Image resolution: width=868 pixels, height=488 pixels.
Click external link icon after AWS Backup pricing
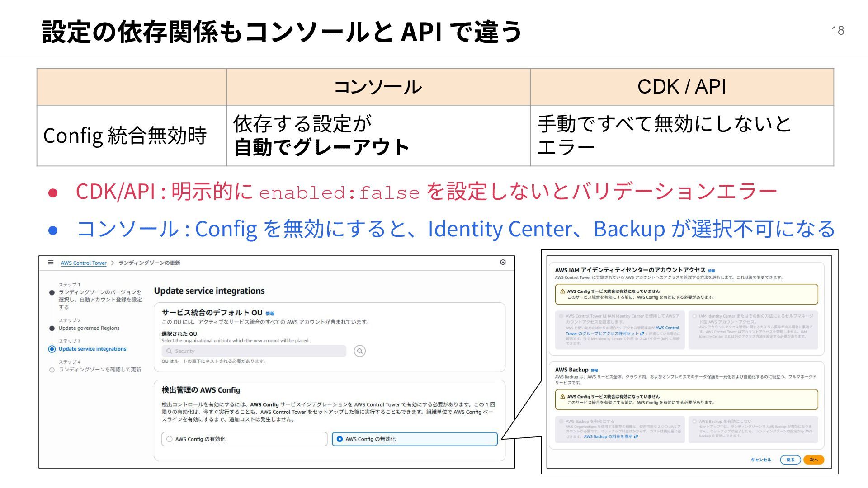coord(636,436)
